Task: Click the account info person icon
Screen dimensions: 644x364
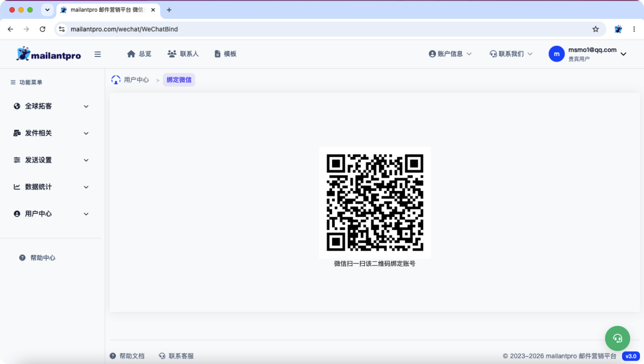Action: click(x=432, y=53)
